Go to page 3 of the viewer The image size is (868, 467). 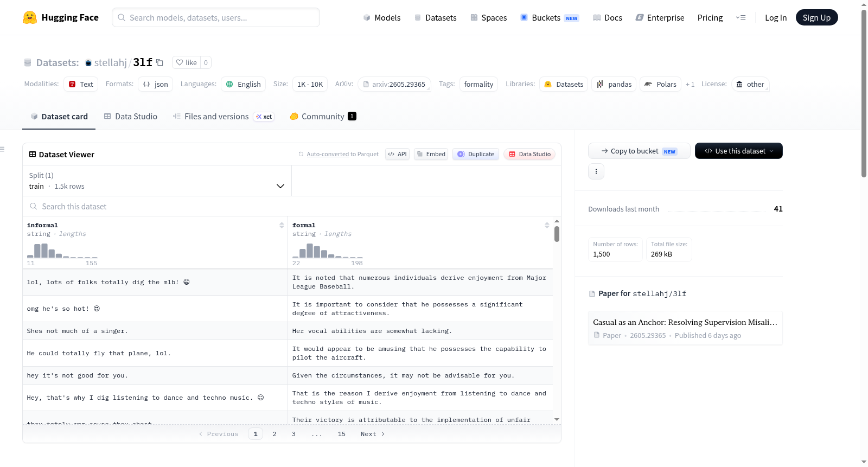tap(293, 434)
